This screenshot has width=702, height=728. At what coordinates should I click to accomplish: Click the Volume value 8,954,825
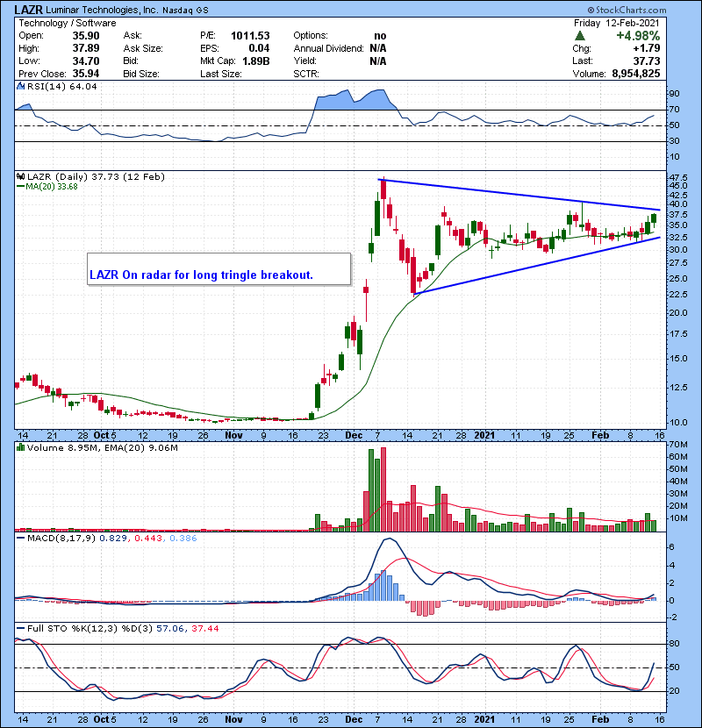(x=636, y=74)
